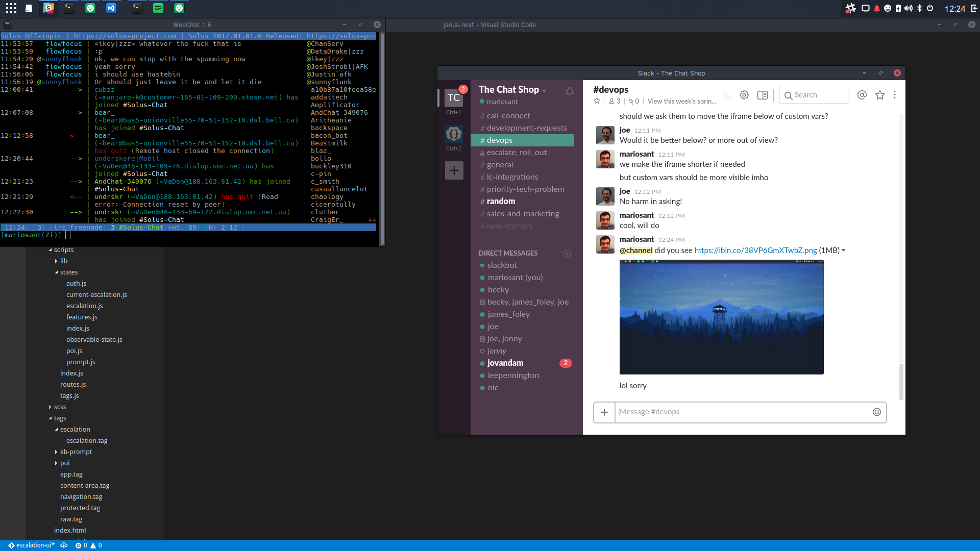Open the general channel

[522, 165]
